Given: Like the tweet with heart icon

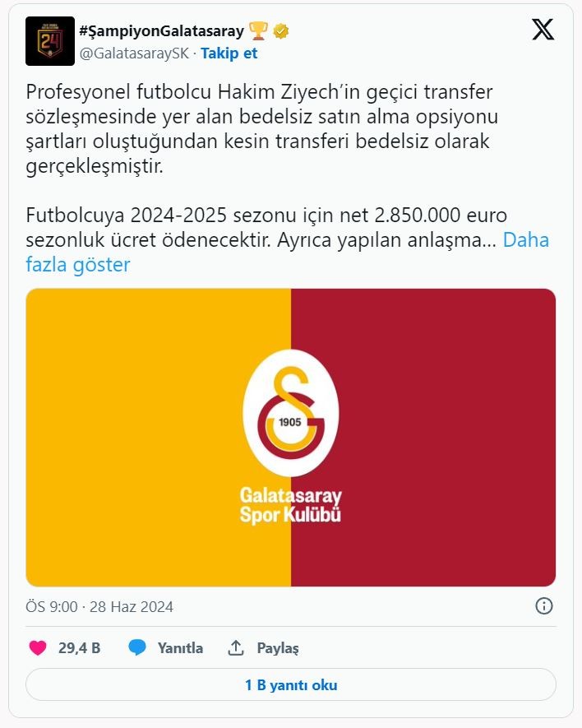Looking at the screenshot, I should pos(38,648).
